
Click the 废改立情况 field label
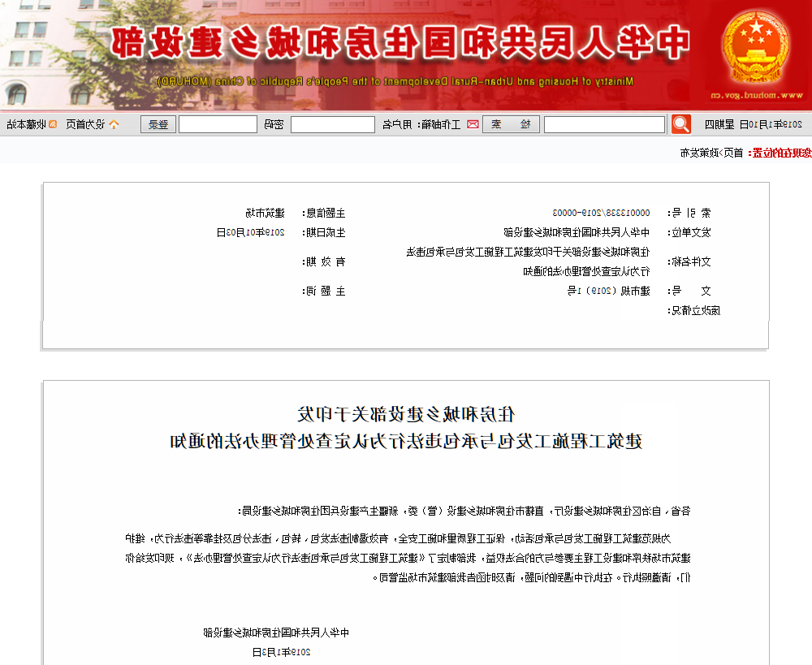click(x=694, y=311)
